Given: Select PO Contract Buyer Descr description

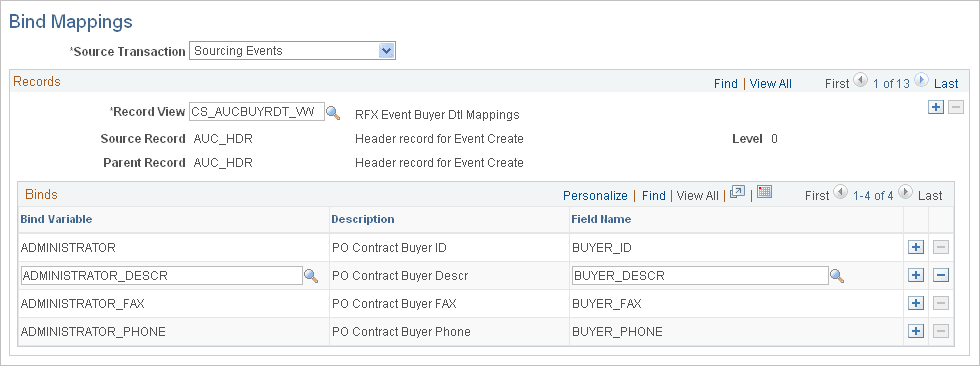Looking at the screenshot, I should (400, 275).
